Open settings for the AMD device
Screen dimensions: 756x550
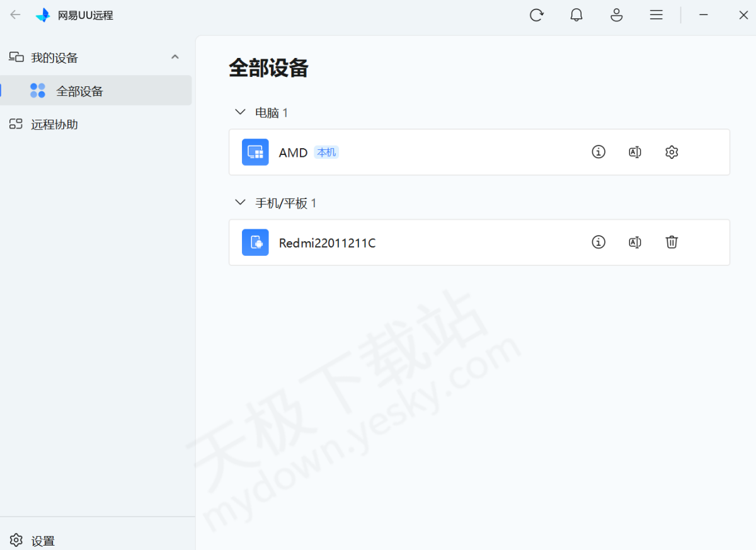coord(672,152)
